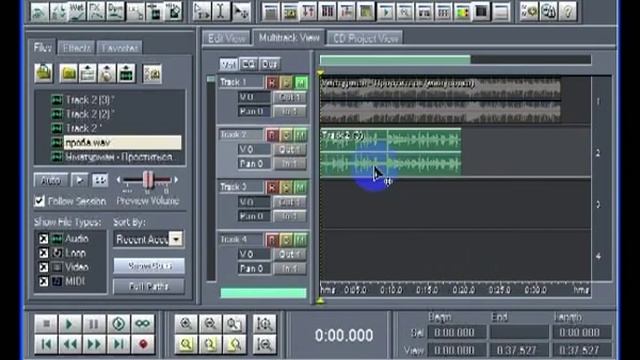
Task: Click the yellow zoom to left edge icon
Action: point(210,344)
